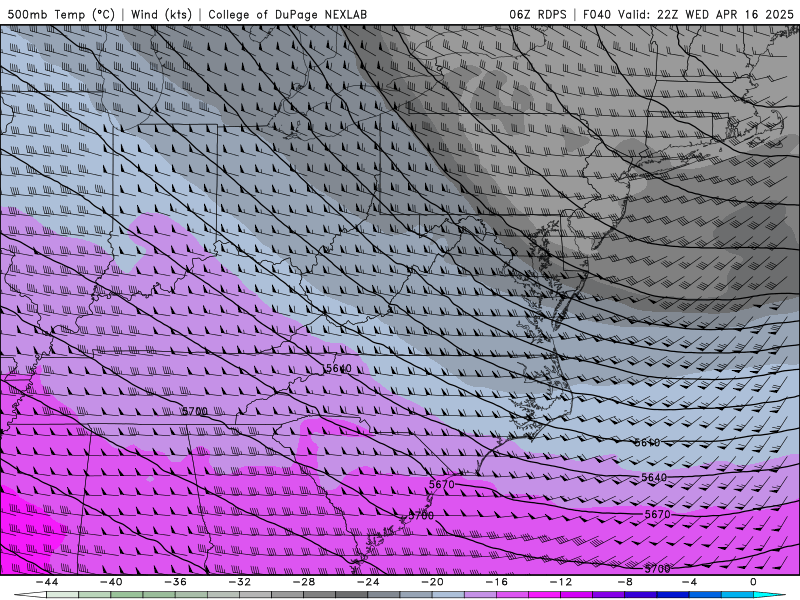Viewport: 800px width, 600px height.
Task: Click the '-20' colorbar tick label
Action: point(432,582)
